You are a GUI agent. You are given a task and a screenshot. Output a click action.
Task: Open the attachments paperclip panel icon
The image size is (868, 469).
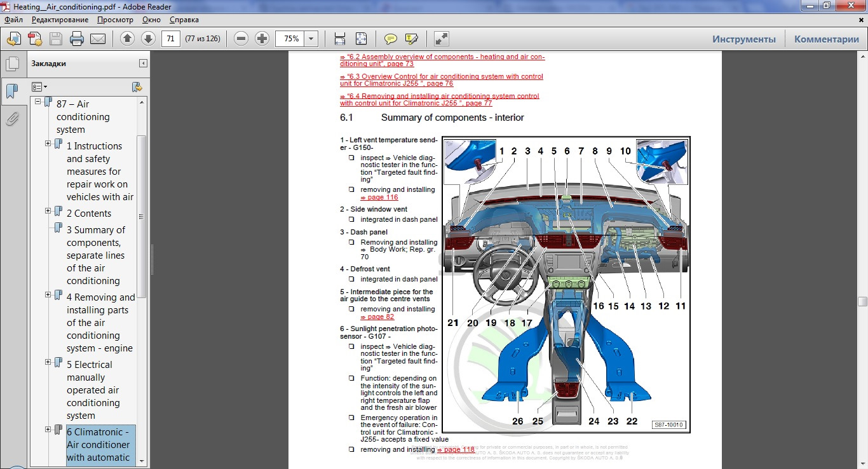click(x=11, y=119)
